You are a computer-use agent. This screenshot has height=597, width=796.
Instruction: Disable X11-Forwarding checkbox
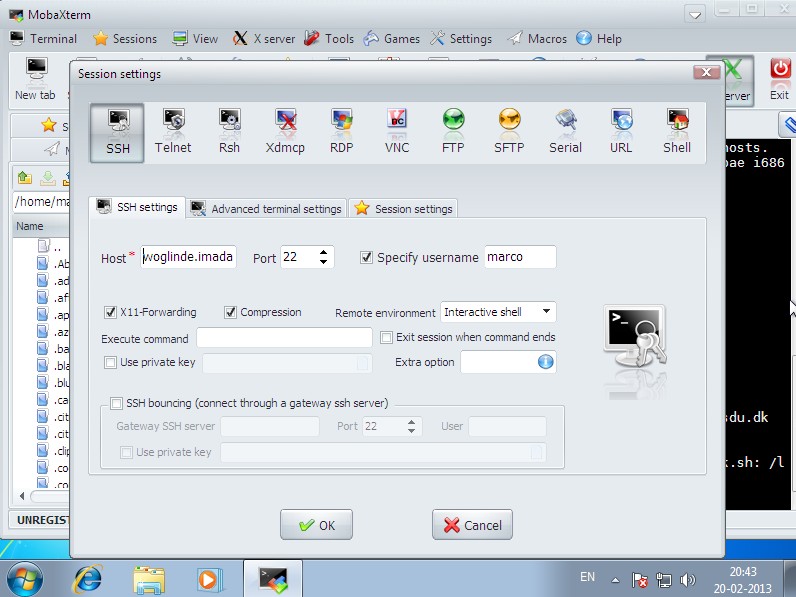coord(110,312)
